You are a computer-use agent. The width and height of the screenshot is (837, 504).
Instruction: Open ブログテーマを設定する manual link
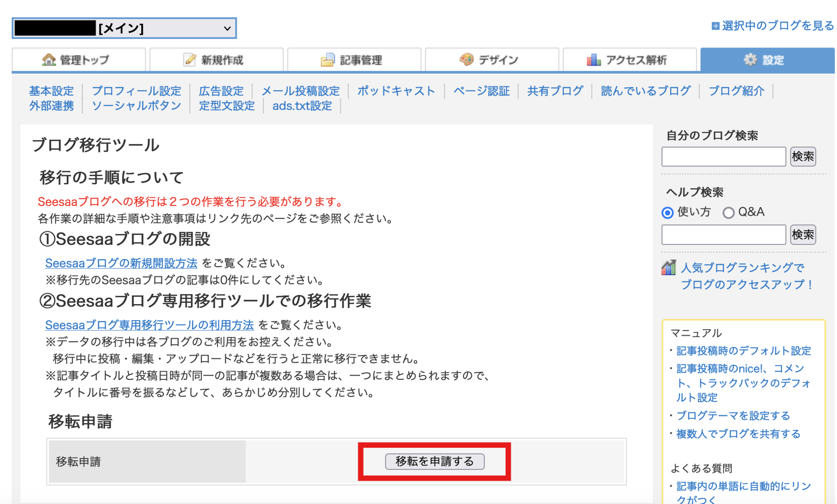[733, 416]
